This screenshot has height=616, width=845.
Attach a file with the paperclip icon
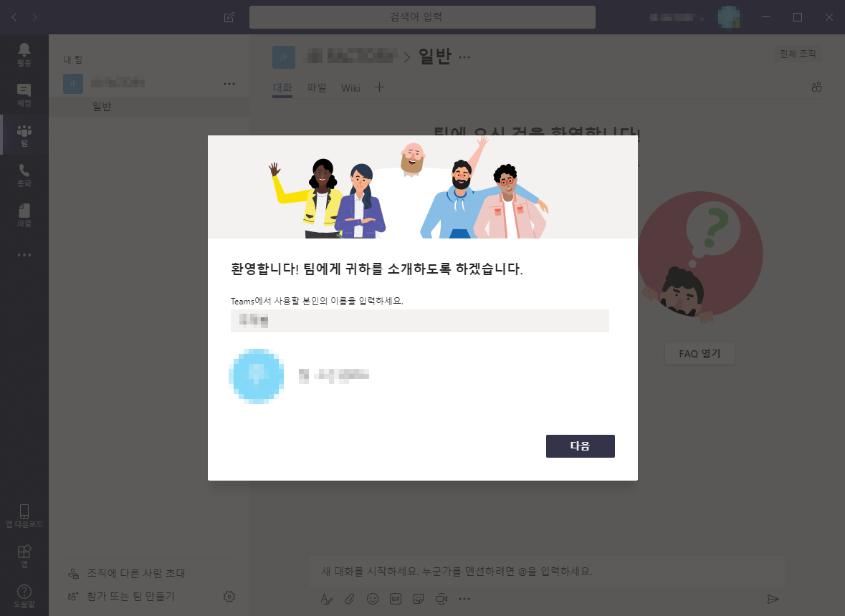350,599
